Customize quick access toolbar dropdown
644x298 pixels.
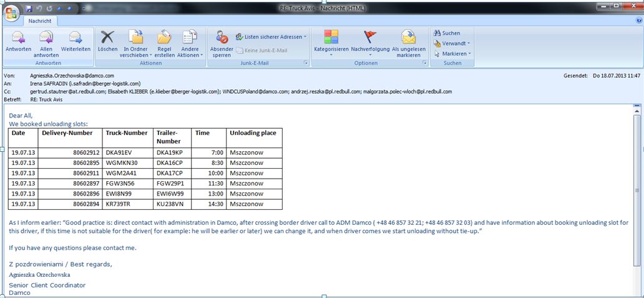pyautogui.click(x=84, y=8)
